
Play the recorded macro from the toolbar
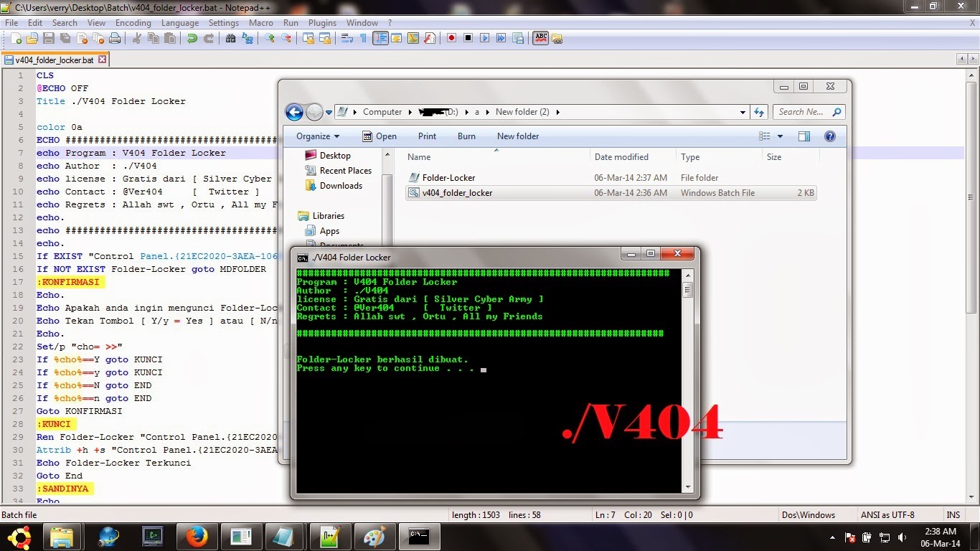point(485,38)
